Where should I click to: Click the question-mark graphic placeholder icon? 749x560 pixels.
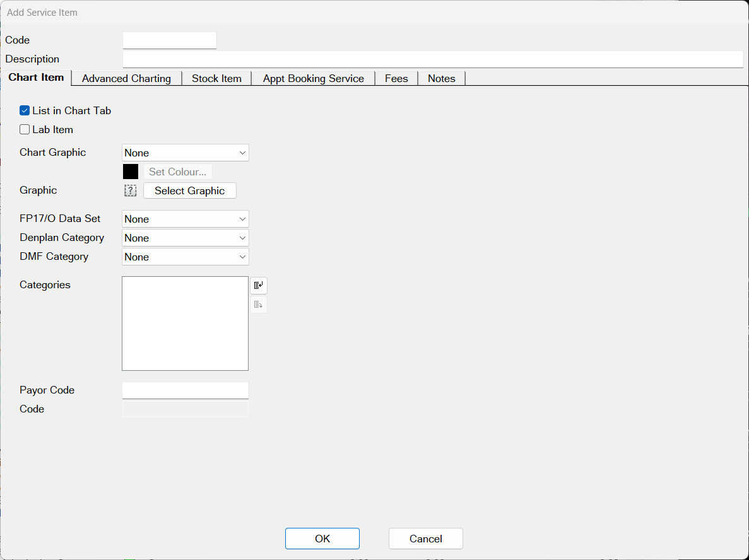[130, 190]
